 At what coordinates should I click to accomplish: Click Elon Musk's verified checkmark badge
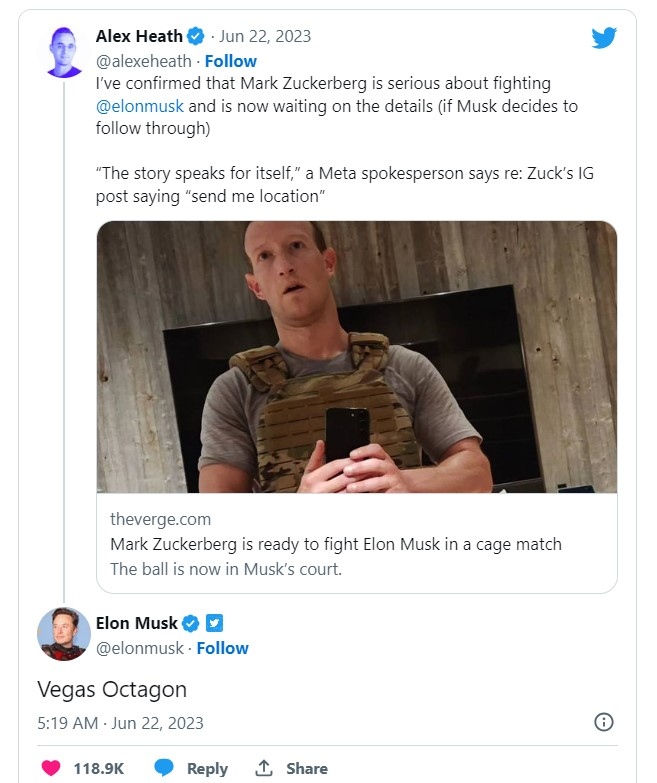point(191,624)
